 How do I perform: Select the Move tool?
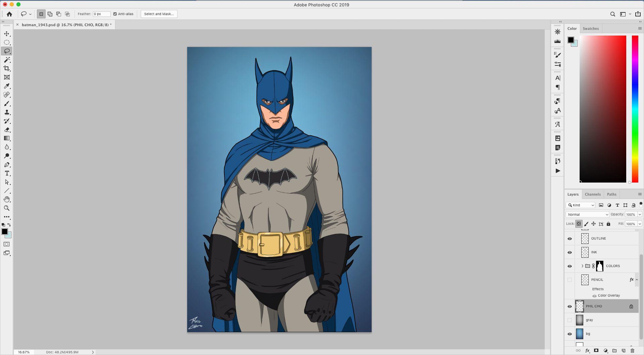point(7,34)
